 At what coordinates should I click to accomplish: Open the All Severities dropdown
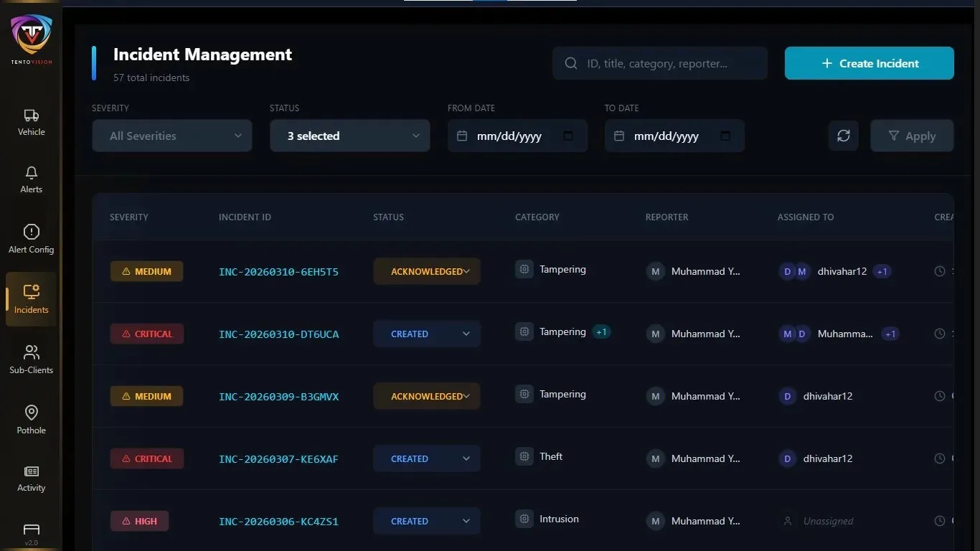[x=172, y=136]
